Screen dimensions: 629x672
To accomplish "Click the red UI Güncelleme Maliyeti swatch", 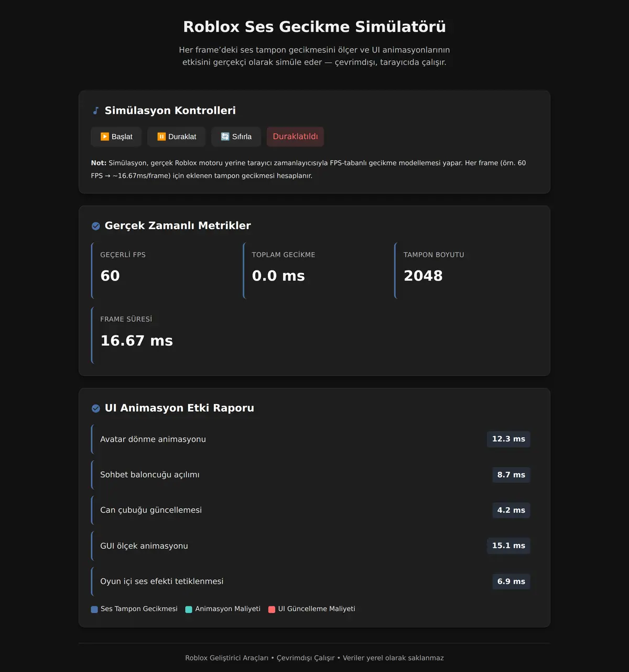I will coord(272,609).
